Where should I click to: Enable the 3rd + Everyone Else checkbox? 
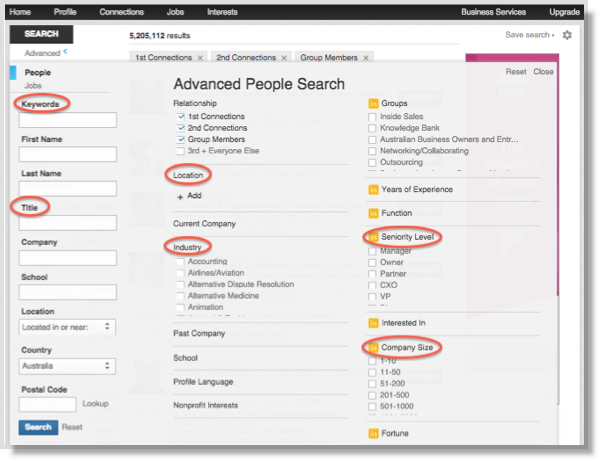[x=180, y=151]
